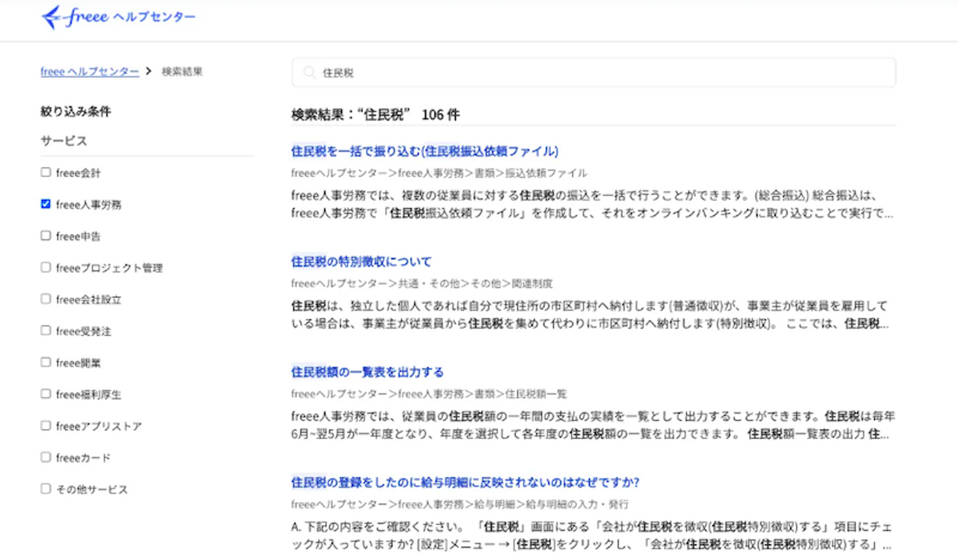
Task: Click the サービス filter section heading
Action: tap(64, 141)
